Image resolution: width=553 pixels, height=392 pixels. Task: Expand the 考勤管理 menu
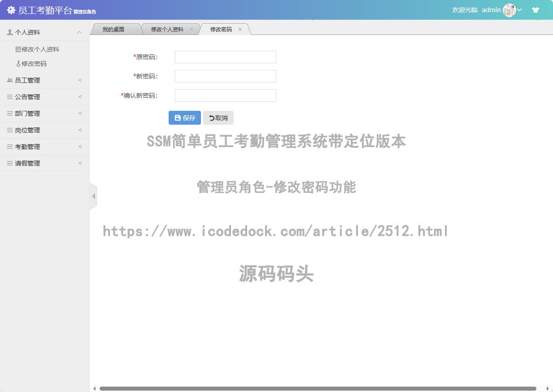(45, 147)
